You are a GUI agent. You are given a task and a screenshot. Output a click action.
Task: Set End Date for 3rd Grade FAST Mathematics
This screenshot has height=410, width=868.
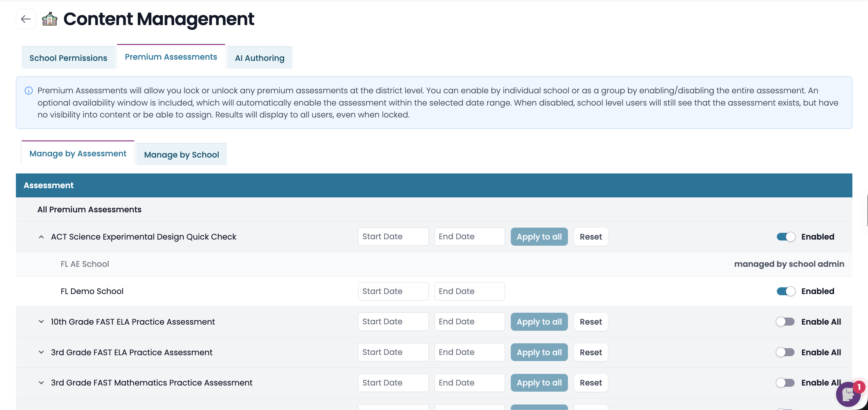tap(469, 383)
